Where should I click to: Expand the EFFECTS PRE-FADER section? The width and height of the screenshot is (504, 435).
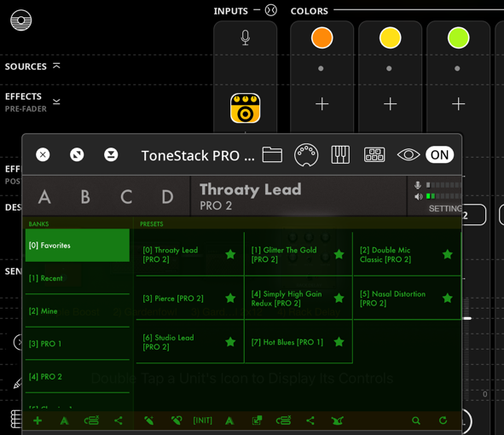point(56,101)
